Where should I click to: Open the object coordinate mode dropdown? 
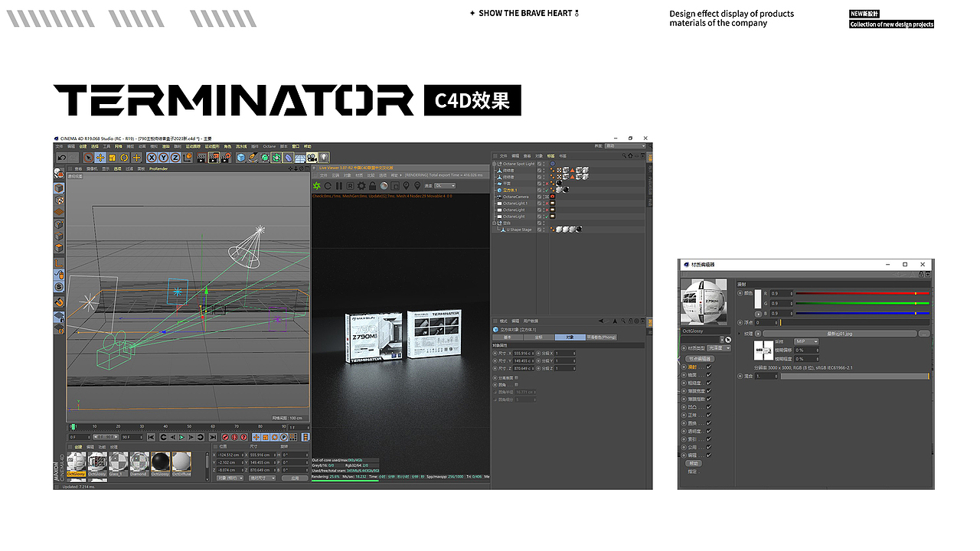pos(230,478)
